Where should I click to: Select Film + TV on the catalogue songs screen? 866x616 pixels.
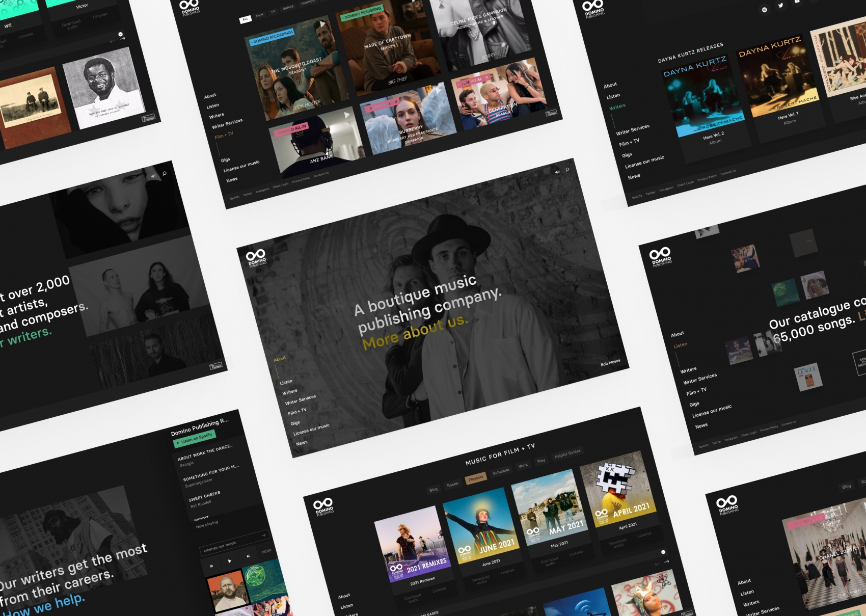tap(696, 392)
